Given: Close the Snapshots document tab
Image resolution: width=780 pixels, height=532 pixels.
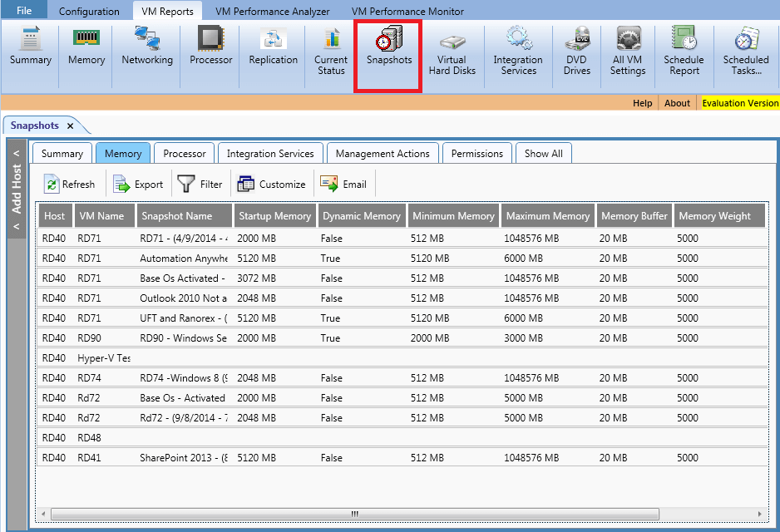Looking at the screenshot, I should coord(70,126).
